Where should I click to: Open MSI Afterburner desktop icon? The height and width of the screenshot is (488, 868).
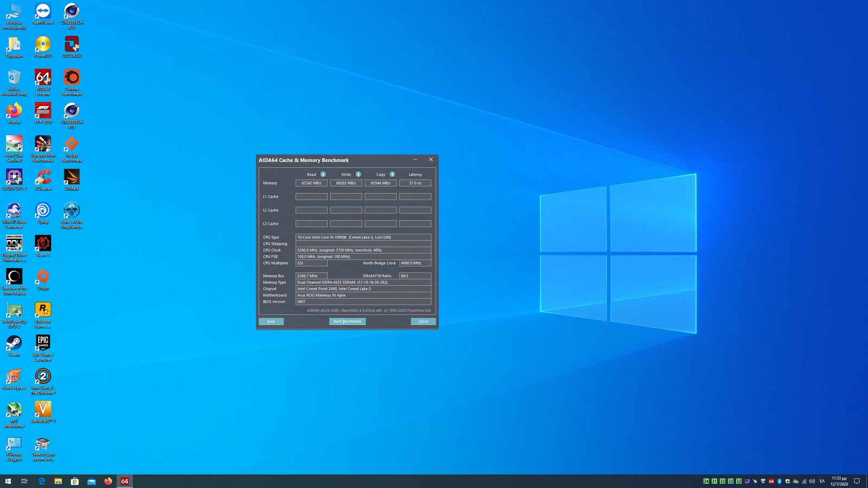14,414
